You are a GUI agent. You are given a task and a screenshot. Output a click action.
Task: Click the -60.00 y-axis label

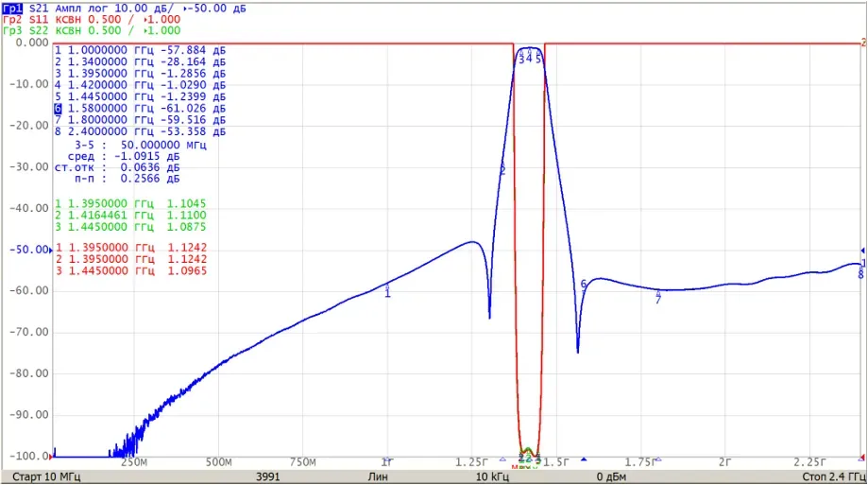pyautogui.click(x=29, y=290)
